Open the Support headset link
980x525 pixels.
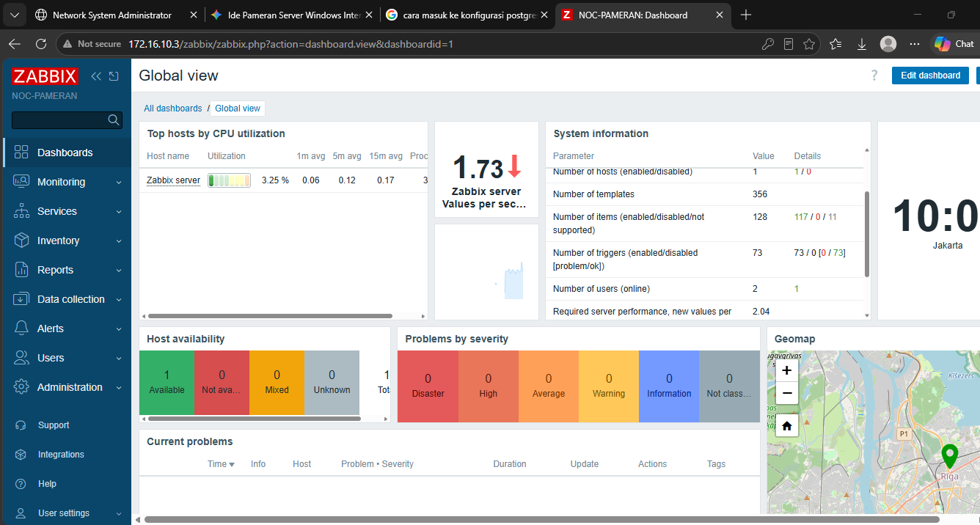(x=54, y=425)
